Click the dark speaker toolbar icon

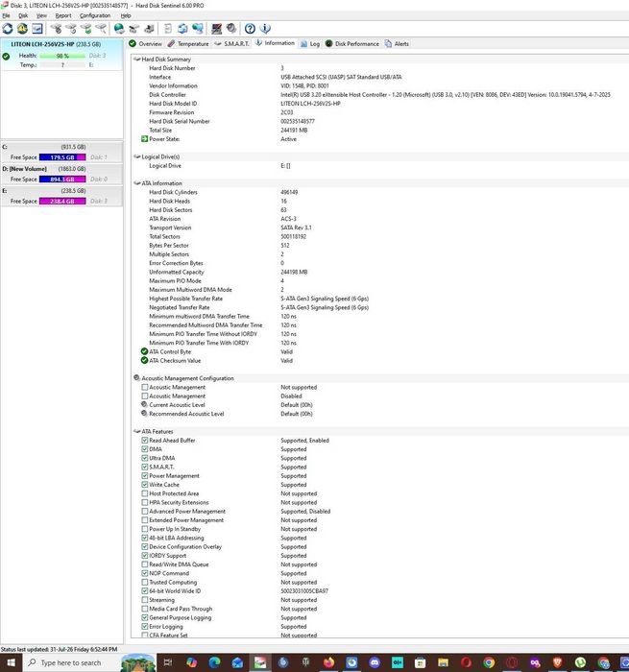tap(231, 29)
